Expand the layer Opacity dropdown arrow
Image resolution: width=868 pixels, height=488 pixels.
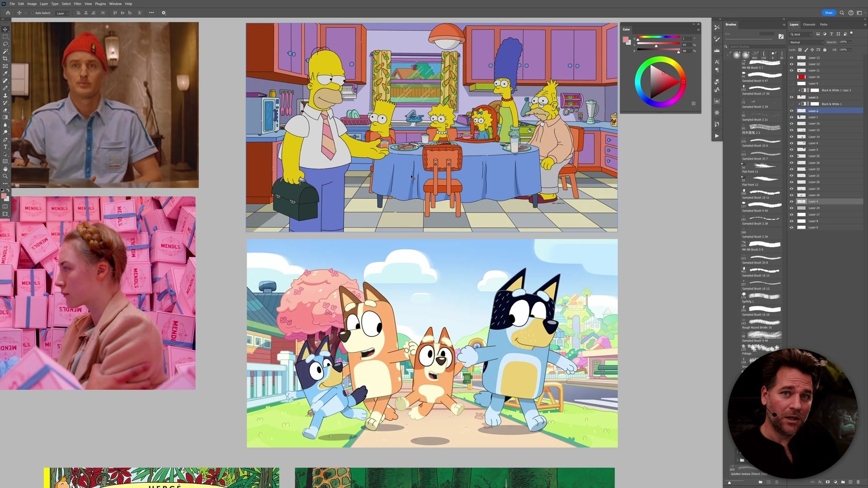tap(850, 42)
